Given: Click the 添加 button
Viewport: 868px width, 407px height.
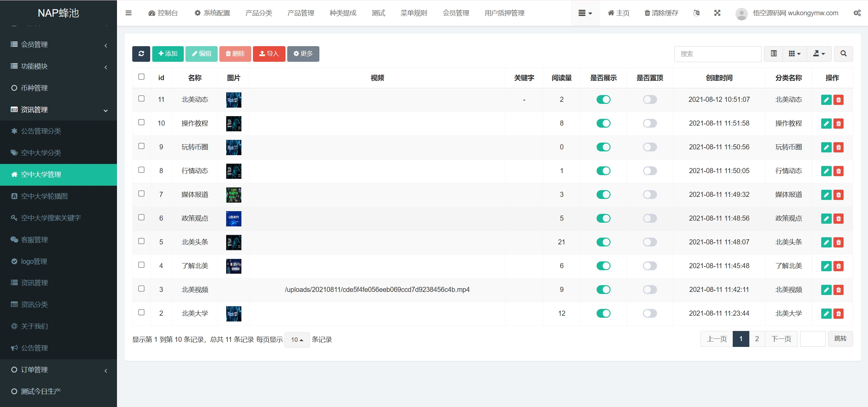Looking at the screenshot, I should 168,54.
